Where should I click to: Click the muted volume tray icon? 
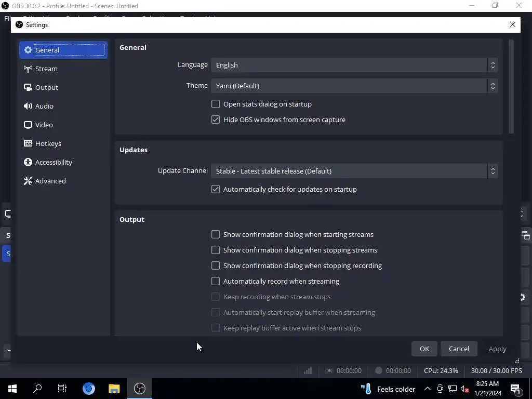pyautogui.click(x=465, y=389)
